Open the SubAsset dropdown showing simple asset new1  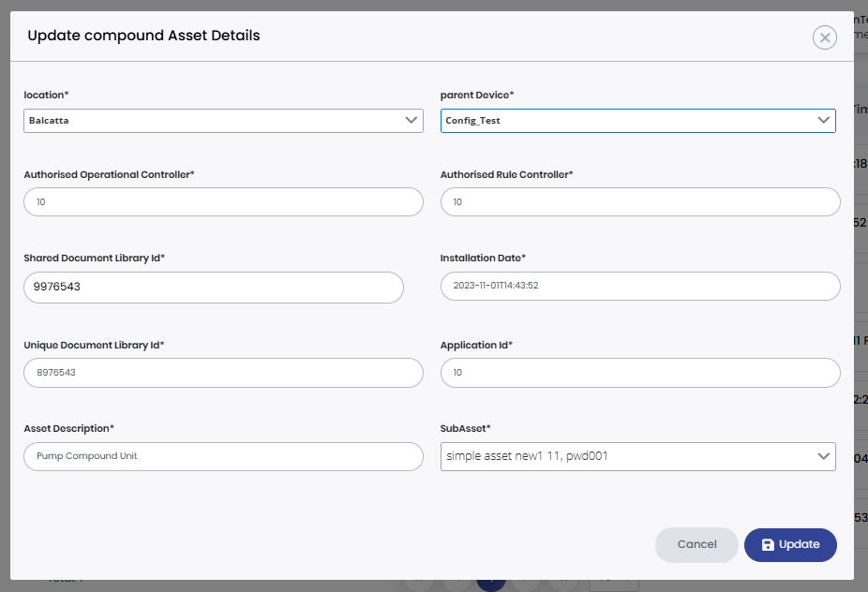click(x=637, y=456)
